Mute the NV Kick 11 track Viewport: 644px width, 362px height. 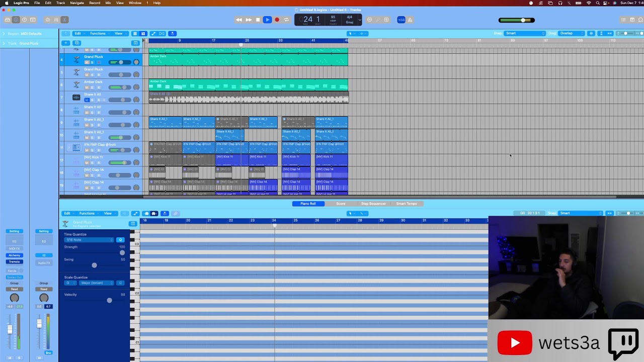click(x=87, y=163)
